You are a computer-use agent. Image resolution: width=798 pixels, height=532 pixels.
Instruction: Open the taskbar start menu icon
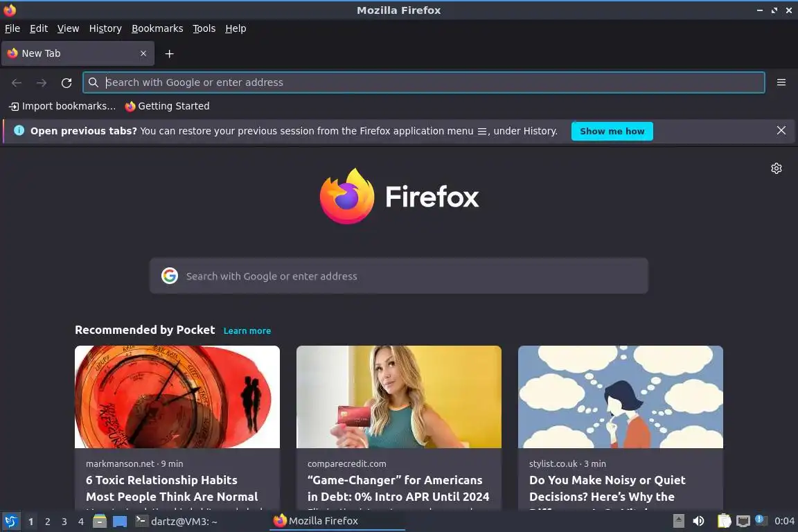coord(10,522)
